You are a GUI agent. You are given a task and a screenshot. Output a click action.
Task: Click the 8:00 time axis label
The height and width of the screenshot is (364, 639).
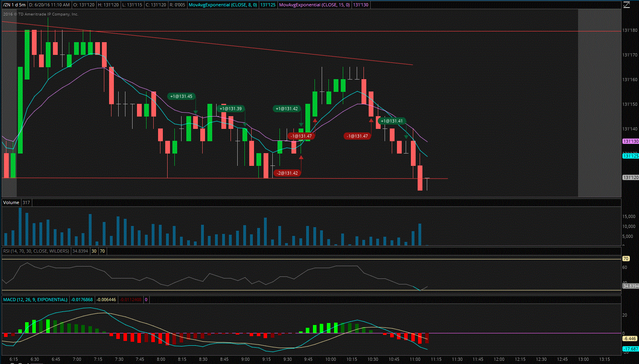161,359
